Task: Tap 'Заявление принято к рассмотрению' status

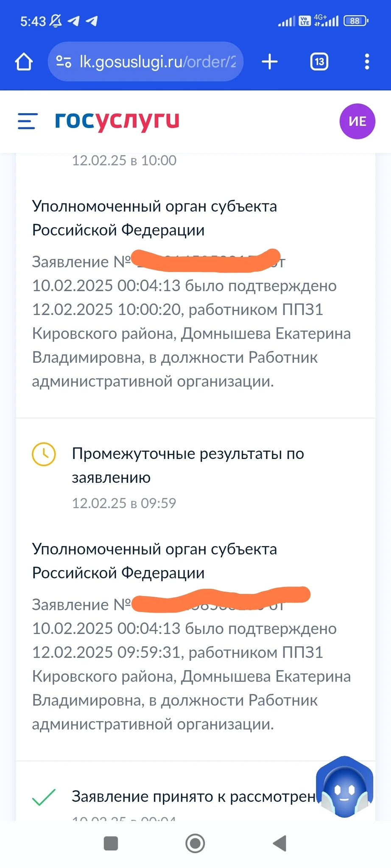Action: click(x=193, y=796)
